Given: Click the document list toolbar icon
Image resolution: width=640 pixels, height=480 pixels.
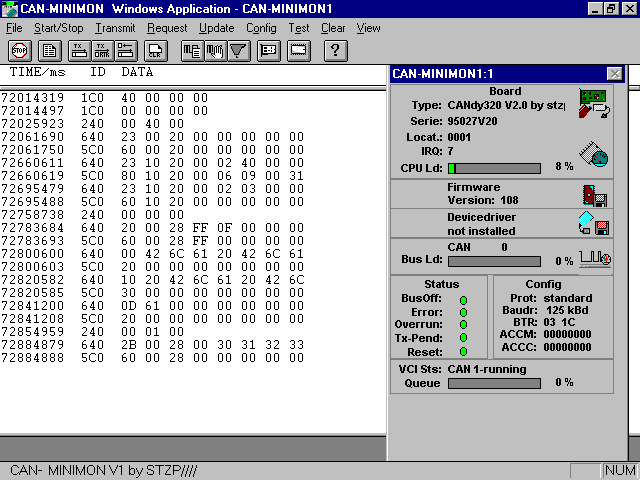Looking at the screenshot, I should pyautogui.click(x=49, y=51).
